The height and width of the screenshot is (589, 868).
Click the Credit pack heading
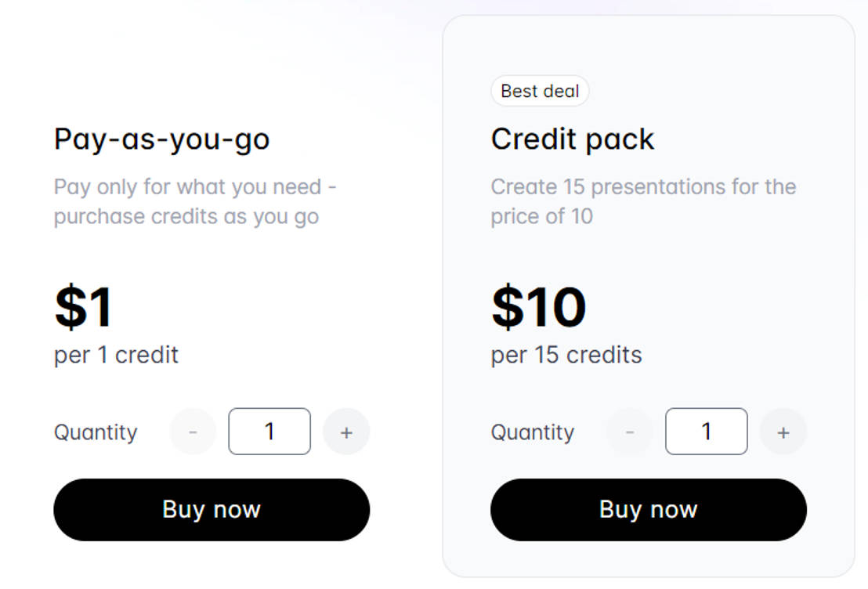[572, 139]
